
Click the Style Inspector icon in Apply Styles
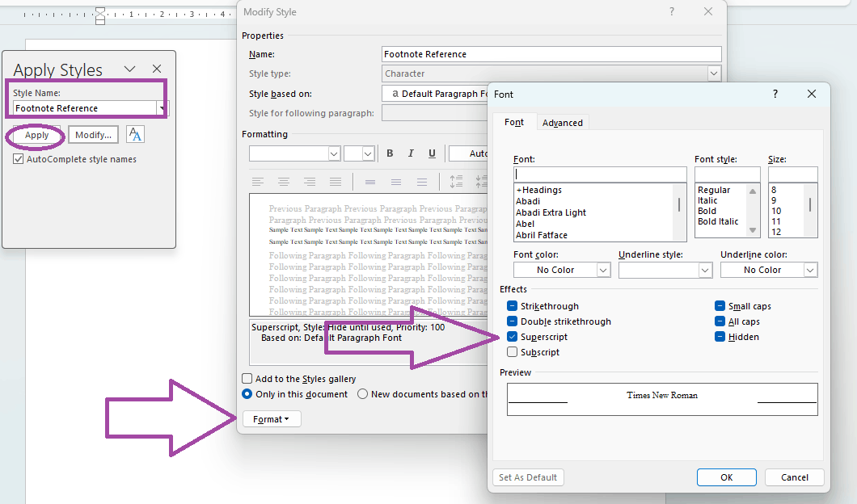pyautogui.click(x=135, y=134)
